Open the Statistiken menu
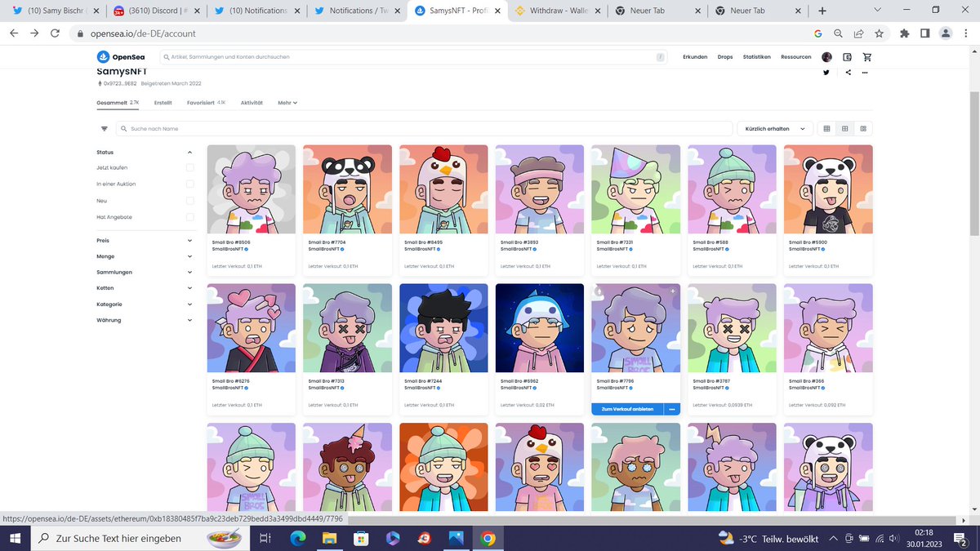This screenshot has width=980, height=551. (756, 57)
